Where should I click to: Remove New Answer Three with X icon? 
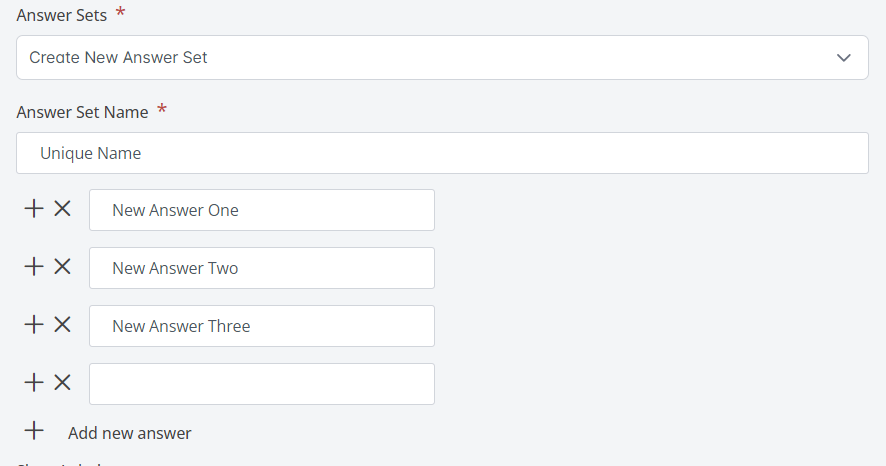(x=62, y=325)
